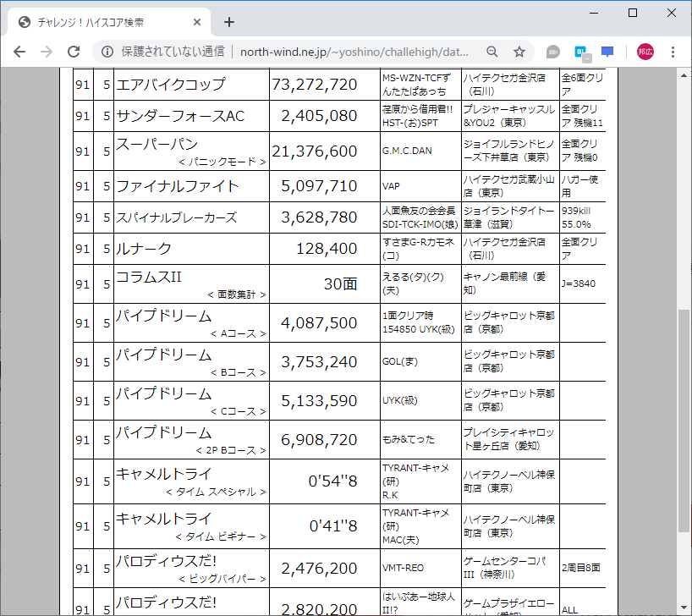Click the browser forward arrow
The height and width of the screenshot is (616, 692).
pyautogui.click(x=47, y=52)
